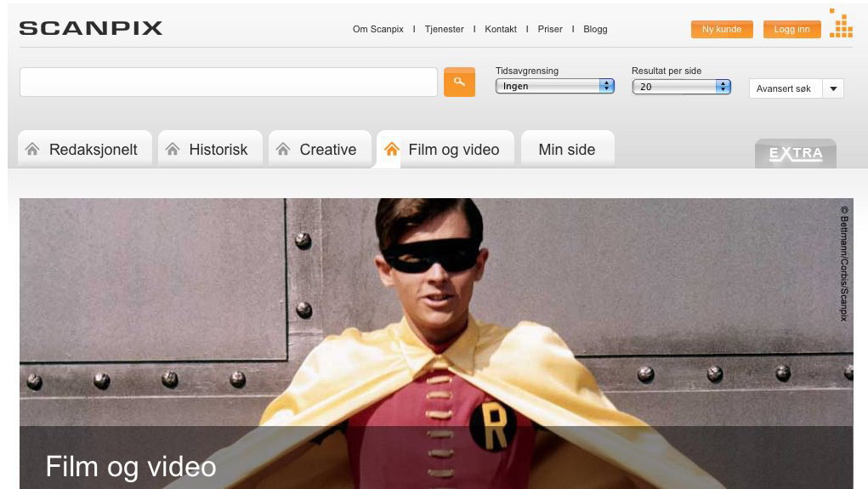Click the orange house icon on Film og video tab
The height and width of the screenshot is (489, 868).
pos(392,149)
